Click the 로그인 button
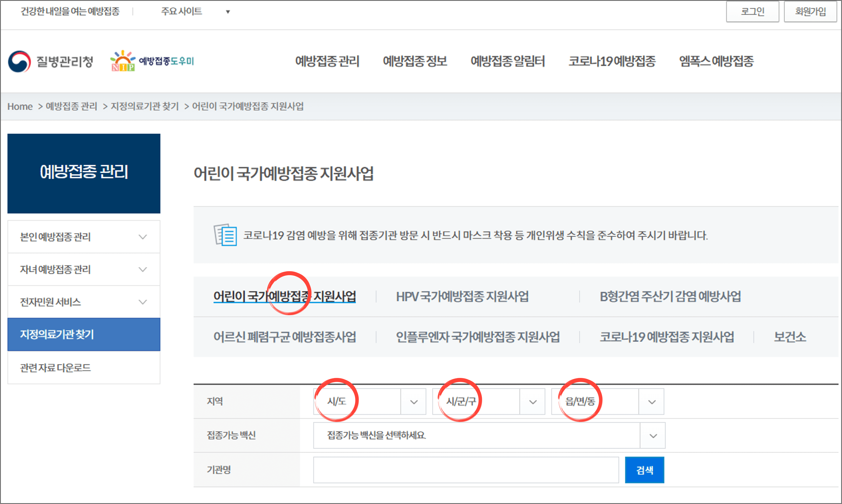The height and width of the screenshot is (504, 842). (x=753, y=11)
